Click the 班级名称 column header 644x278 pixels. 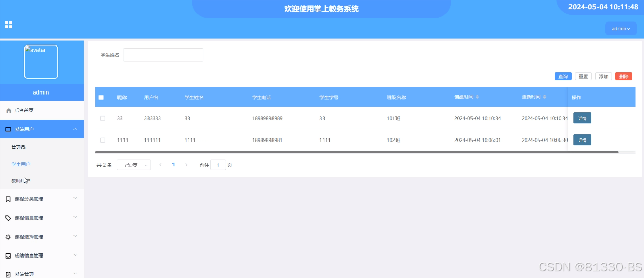pos(397,97)
